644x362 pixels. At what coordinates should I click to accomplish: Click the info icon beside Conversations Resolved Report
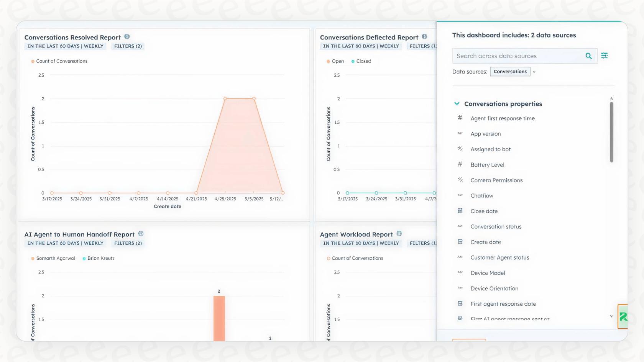[127, 37]
